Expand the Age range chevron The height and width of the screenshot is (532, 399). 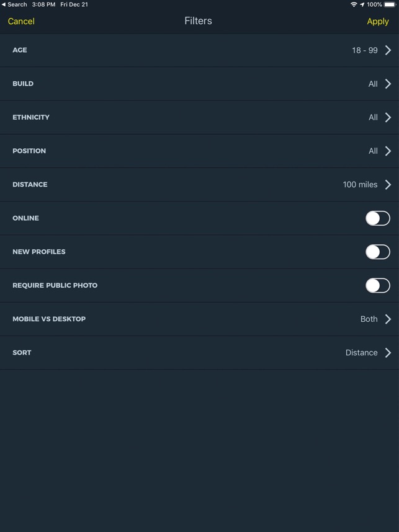pos(388,50)
